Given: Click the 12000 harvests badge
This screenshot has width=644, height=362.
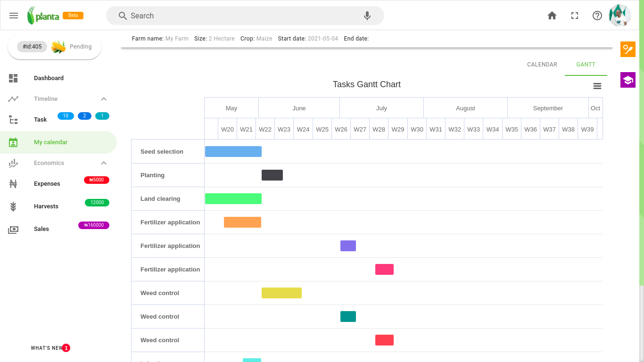Looking at the screenshot, I should (97, 203).
